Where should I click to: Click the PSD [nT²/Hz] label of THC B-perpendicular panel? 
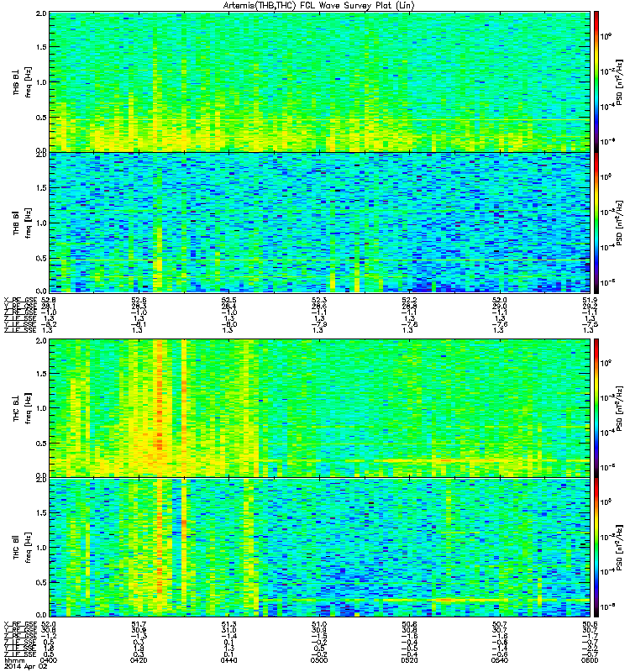pyautogui.click(x=619, y=408)
